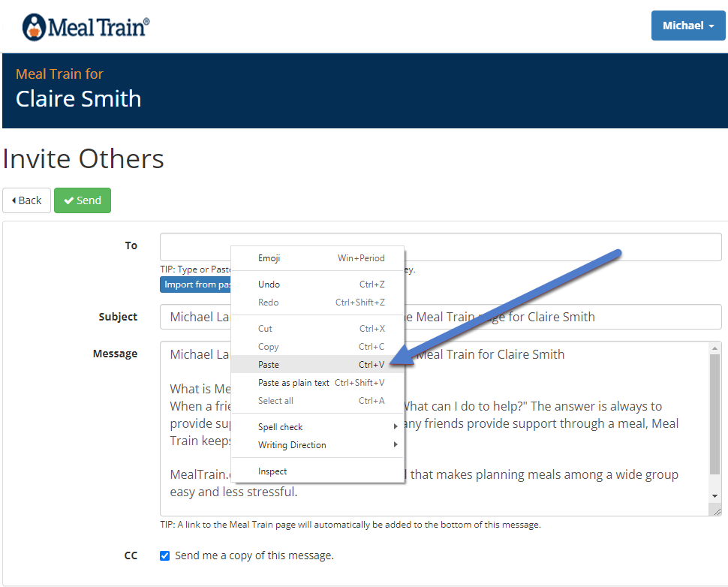Select Paste from the context menu

click(317, 365)
